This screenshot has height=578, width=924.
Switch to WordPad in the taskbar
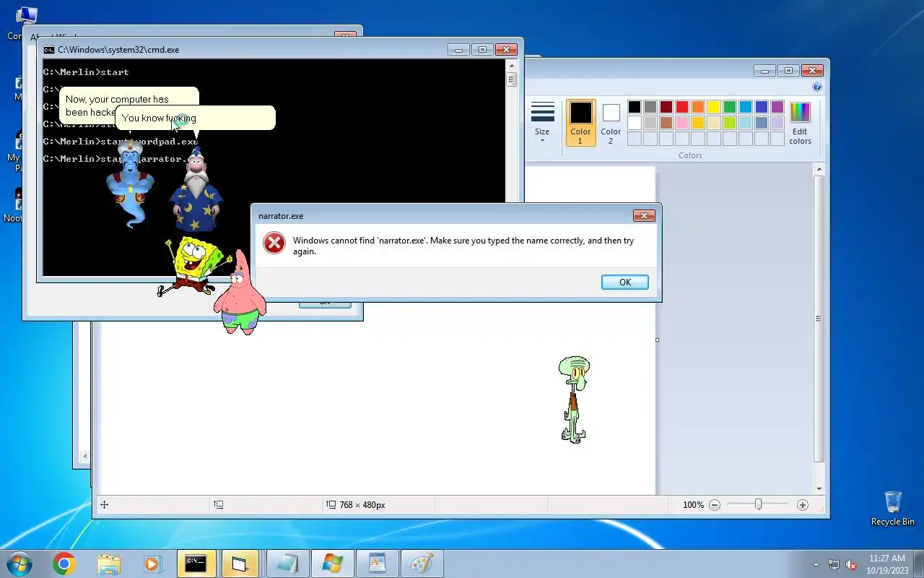pos(378,564)
